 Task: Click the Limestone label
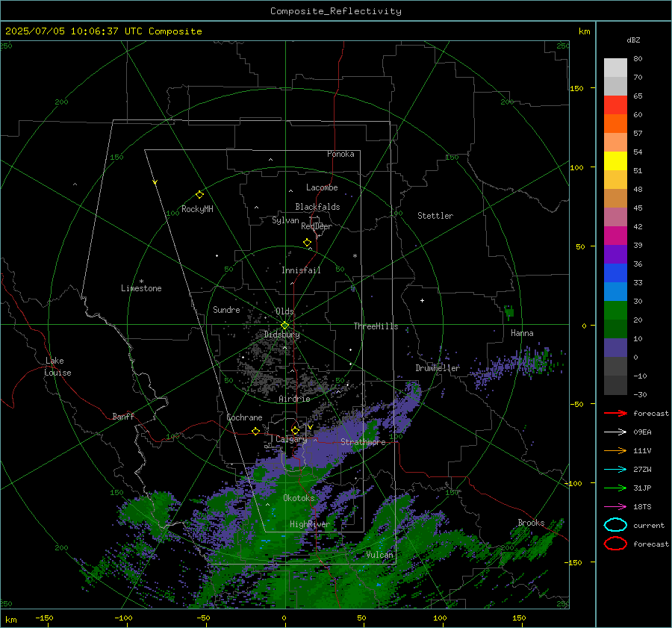(141, 288)
